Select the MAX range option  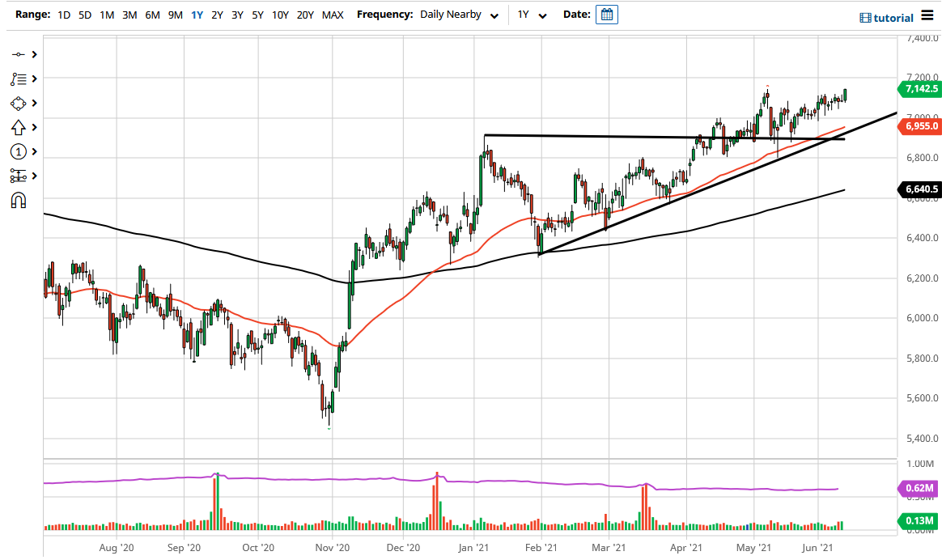point(332,14)
